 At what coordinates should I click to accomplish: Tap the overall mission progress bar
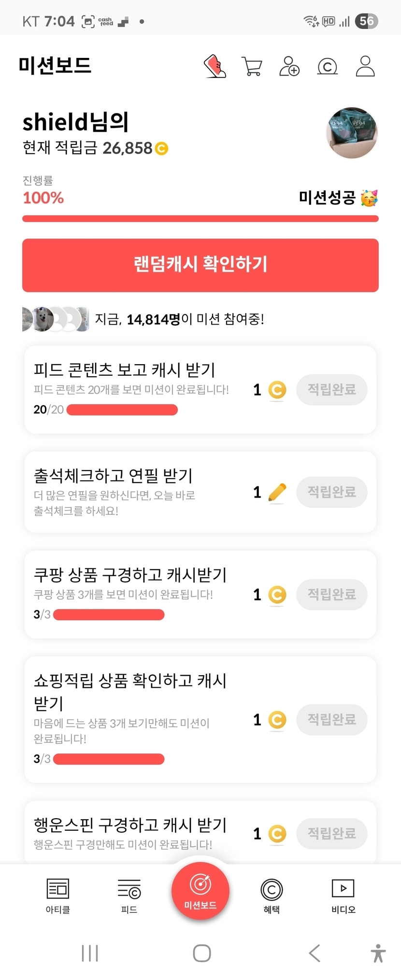tap(200, 219)
